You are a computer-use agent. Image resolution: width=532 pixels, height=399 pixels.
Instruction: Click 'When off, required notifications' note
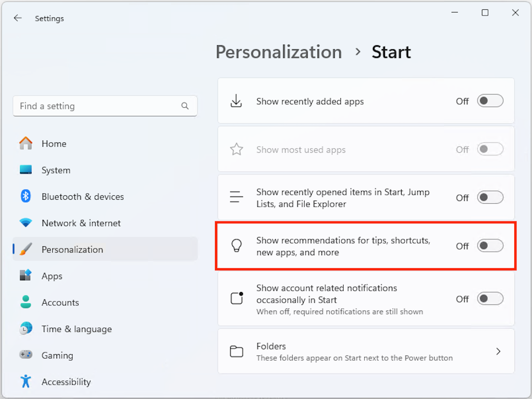coord(340,312)
